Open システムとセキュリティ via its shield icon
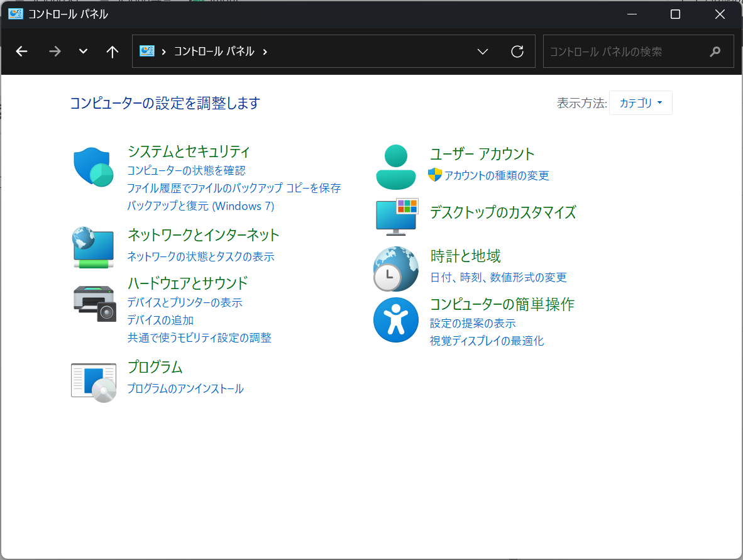 (x=93, y=167)
